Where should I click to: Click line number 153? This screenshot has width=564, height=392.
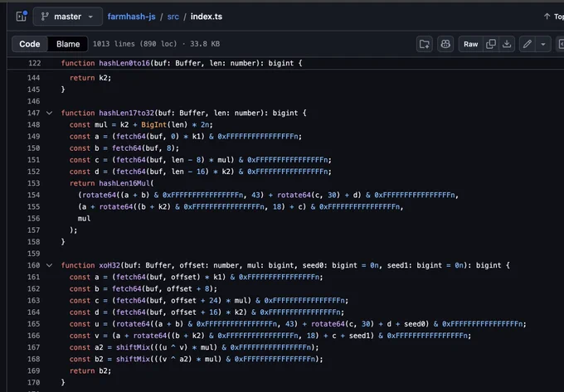[x=34, y=183]
